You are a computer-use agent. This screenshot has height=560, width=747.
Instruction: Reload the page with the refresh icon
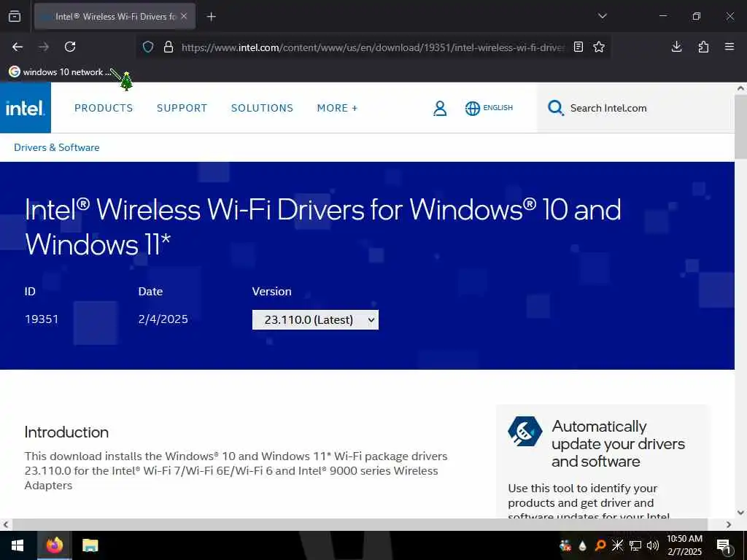coord(70,47)
